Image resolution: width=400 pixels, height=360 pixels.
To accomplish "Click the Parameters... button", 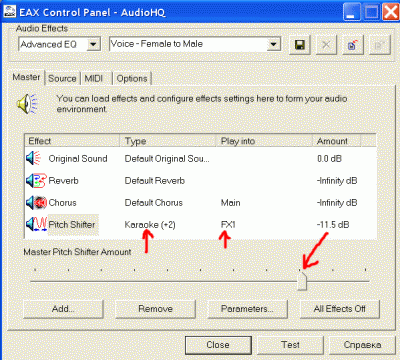I will [x=247, y=309].
